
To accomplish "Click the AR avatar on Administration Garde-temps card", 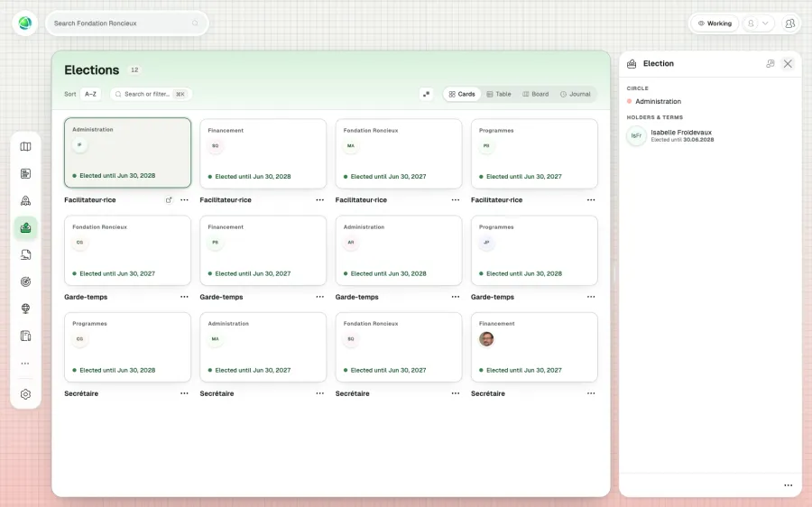I will [351, 243].
